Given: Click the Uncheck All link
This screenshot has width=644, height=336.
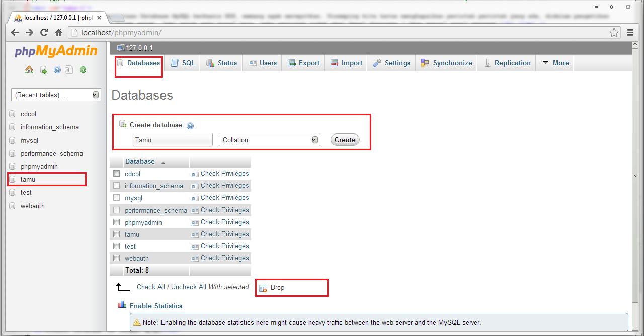Looking at the screenshot, I should [189, 287].
